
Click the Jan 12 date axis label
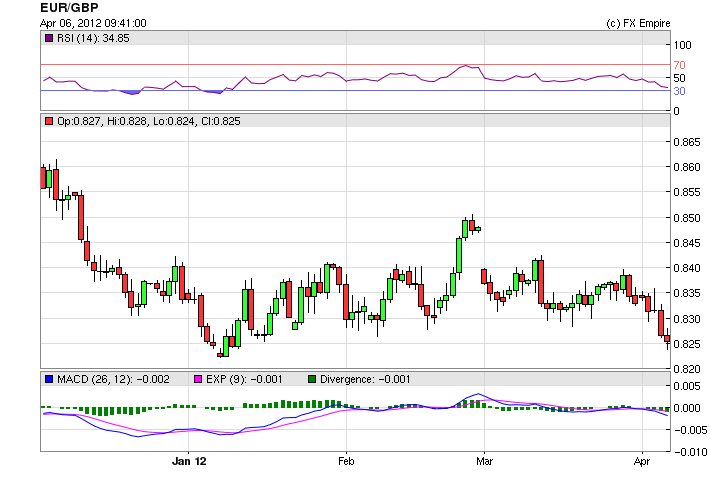tap(189, 461)
